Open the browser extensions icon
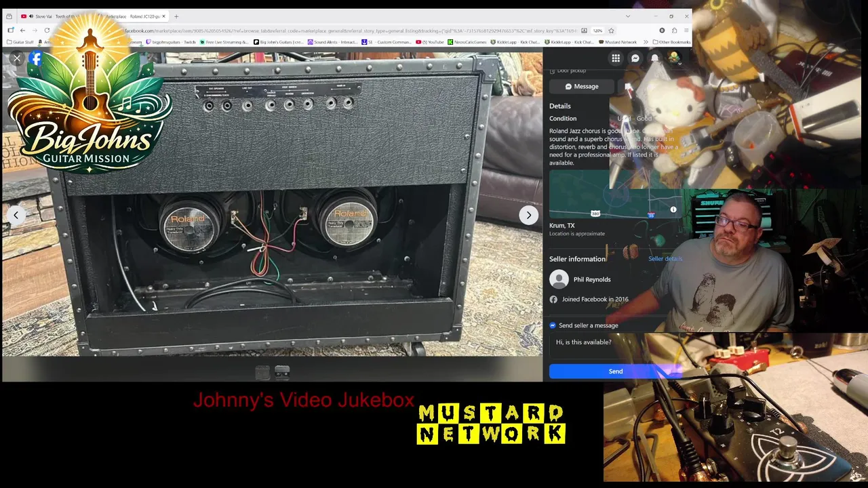Image resolution: width=868 pixels, height=488 pixels. pyautogui.click(x=674, y=30)
